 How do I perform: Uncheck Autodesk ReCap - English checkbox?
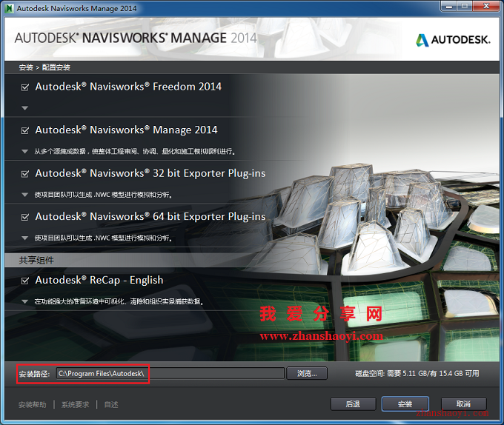coord(24,281)
